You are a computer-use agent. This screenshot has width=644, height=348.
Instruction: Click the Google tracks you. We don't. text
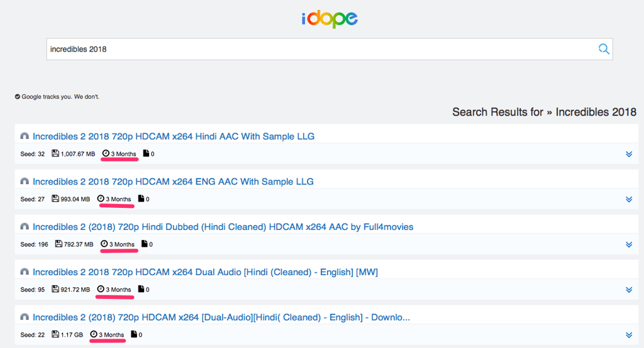coord(60,97)
